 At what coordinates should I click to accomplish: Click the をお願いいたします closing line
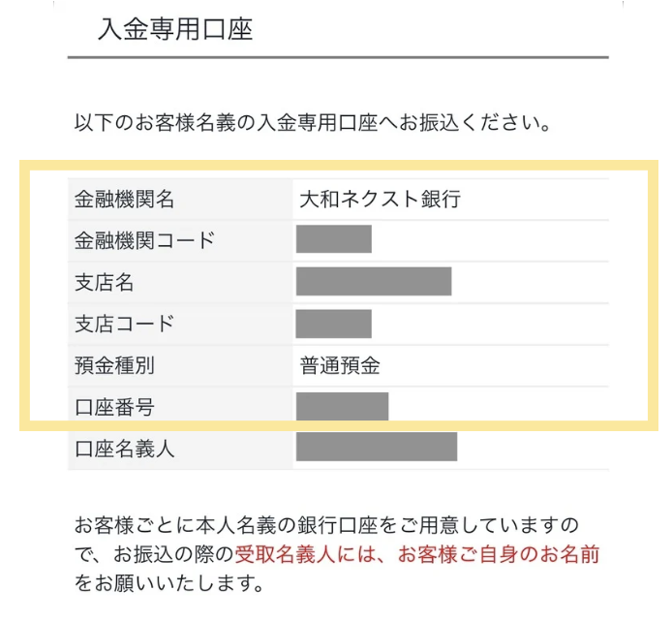point(168,583)
